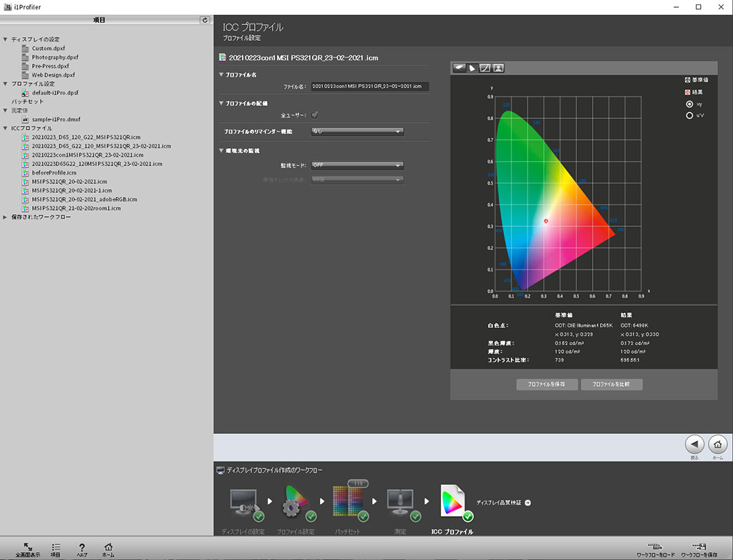
Task: Click the round back arrow button
Action: [694, 445]
